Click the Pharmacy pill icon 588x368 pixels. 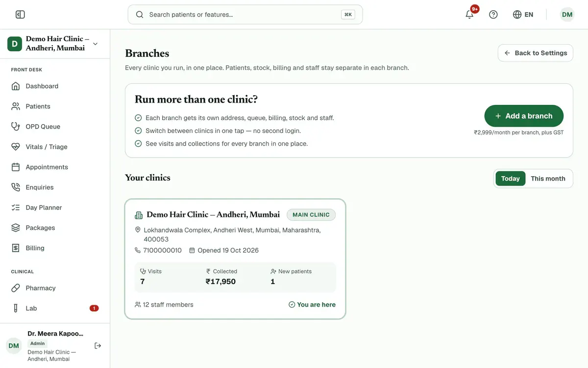16,288
